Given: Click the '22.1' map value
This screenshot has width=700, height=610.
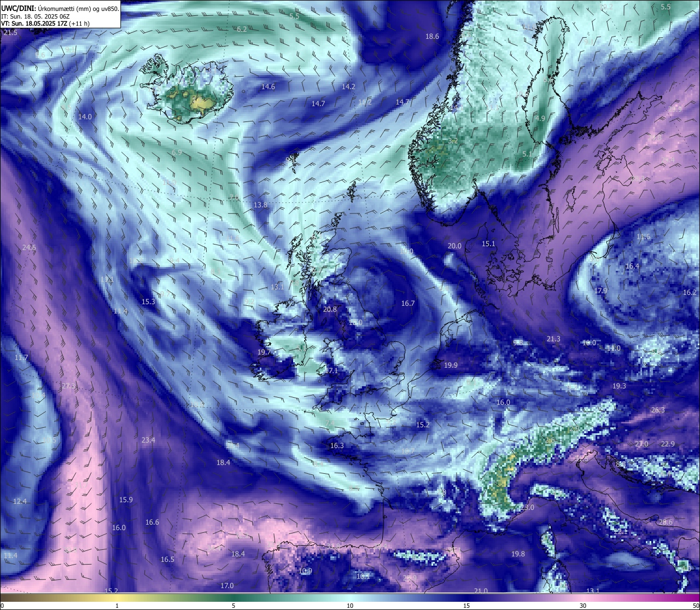Looking at the screenshot, I should (x=621, y=531).
